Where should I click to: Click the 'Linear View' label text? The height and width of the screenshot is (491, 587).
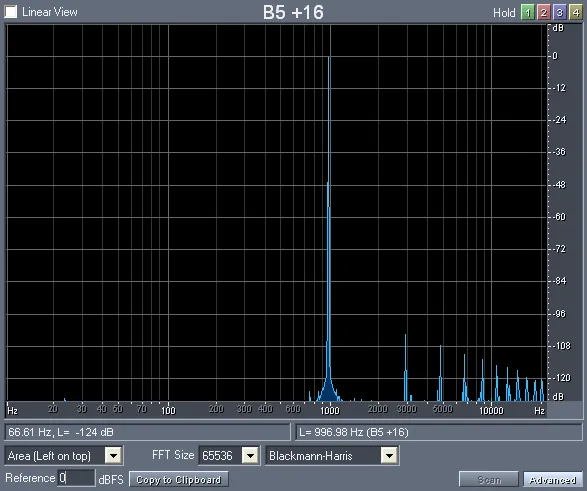(x=50, y=12)
